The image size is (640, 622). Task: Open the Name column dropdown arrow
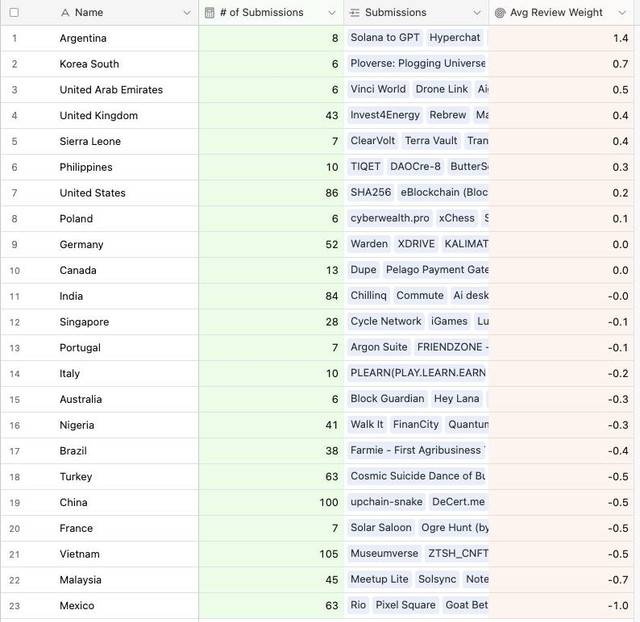coord(187,13)
